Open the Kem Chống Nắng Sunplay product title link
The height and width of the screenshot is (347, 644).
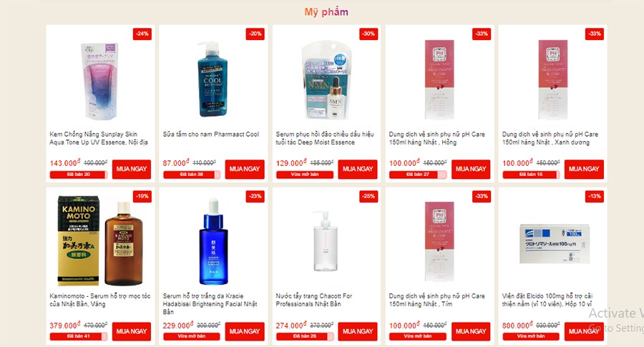pyautogui.click(x=99, y=138)
